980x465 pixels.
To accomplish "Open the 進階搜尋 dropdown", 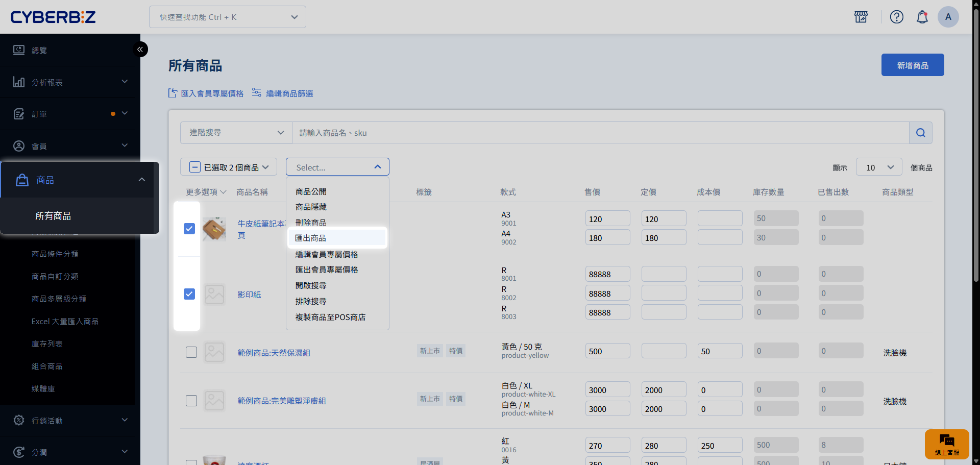I will tap(236, 133).
